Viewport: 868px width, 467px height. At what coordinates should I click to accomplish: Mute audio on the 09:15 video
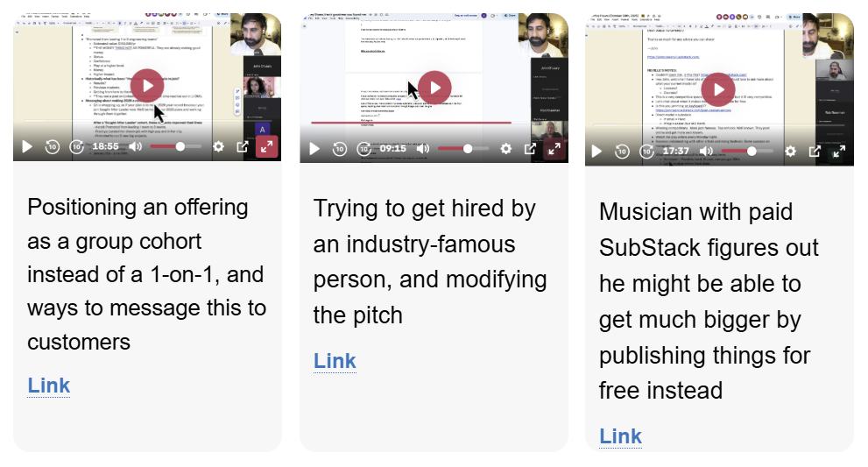[423, 149]
